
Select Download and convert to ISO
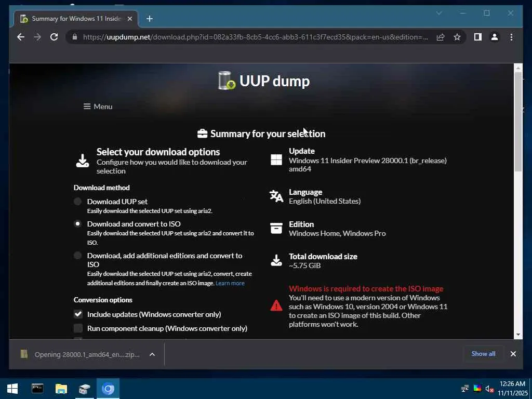pos(78,224)
